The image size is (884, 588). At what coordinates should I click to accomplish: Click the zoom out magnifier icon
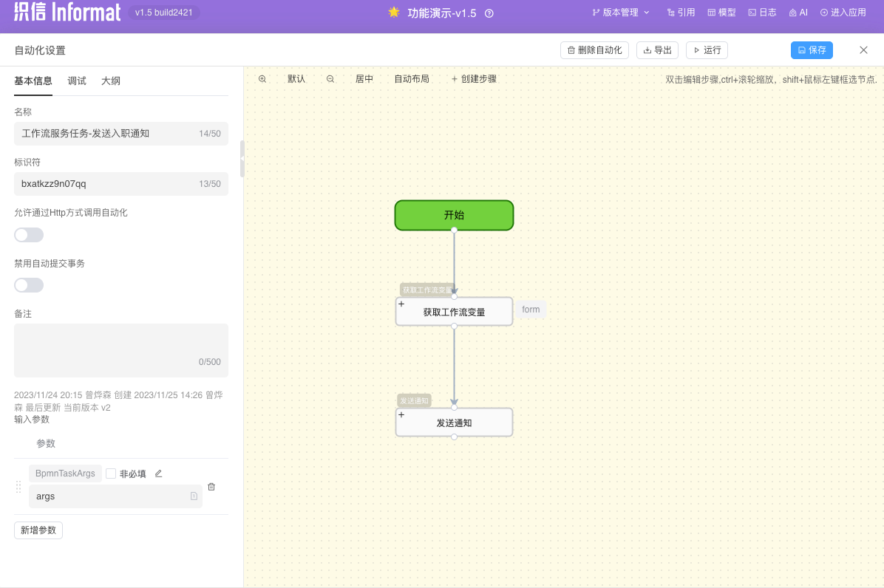330,79
